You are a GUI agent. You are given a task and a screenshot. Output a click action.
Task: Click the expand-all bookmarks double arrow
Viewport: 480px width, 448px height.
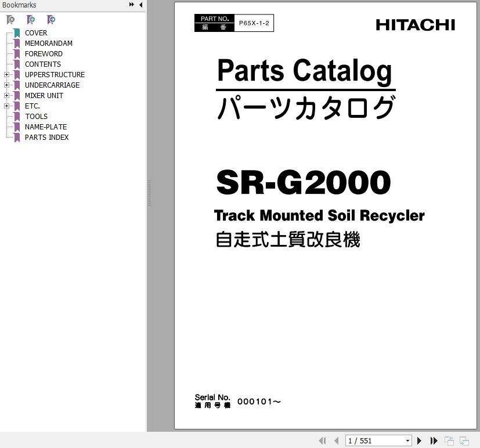pos(132,5)
